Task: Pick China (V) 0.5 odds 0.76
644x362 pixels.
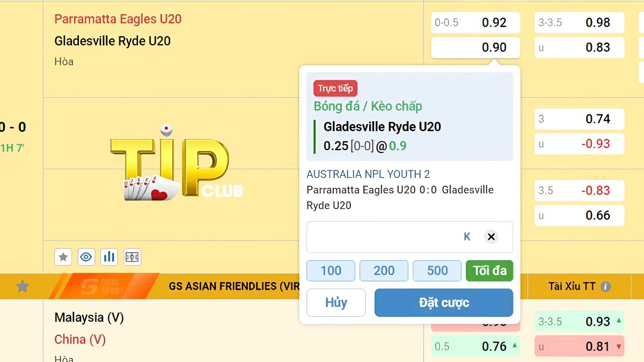Action: tap(475, 346)
